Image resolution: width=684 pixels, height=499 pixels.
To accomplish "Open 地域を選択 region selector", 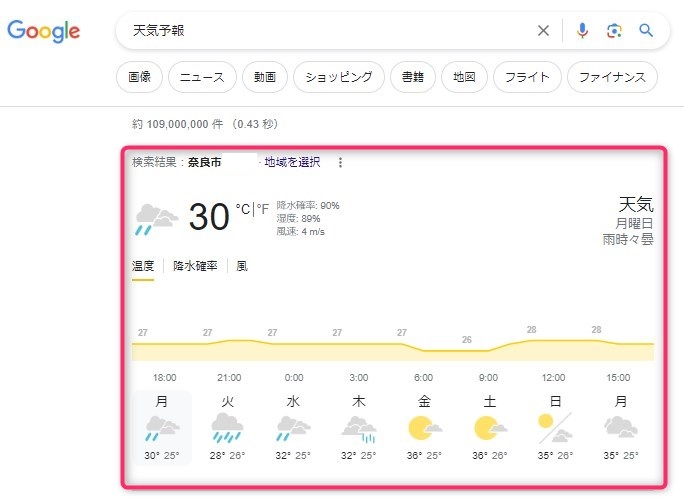I will coord(292,162).
